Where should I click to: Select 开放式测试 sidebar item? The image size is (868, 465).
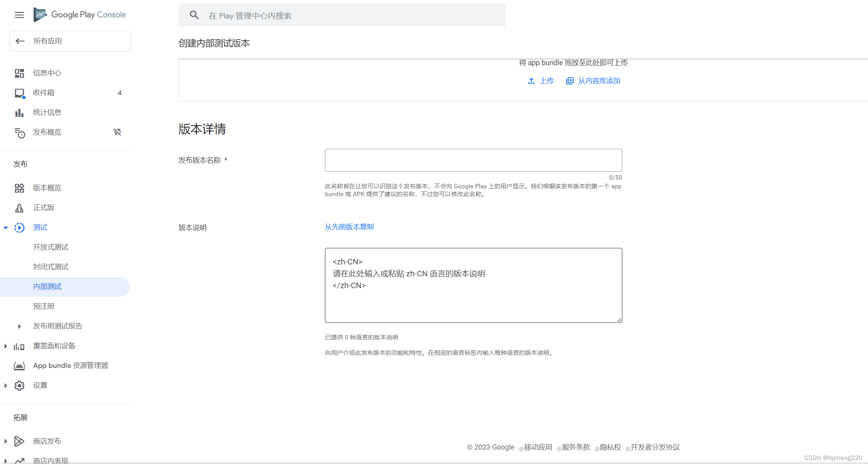pos(50,247)
